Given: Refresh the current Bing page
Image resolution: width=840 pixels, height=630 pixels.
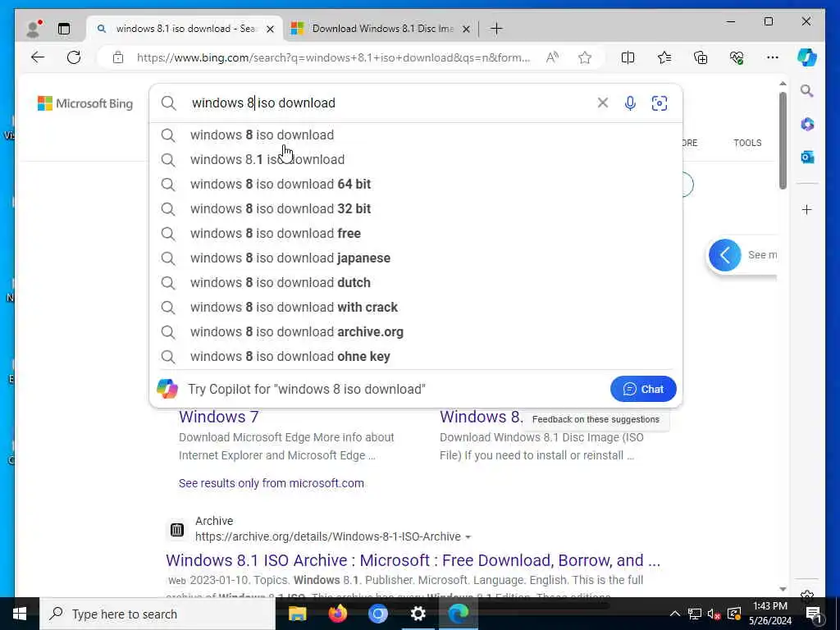Looking at the screenshot, I should click(74, 57).
